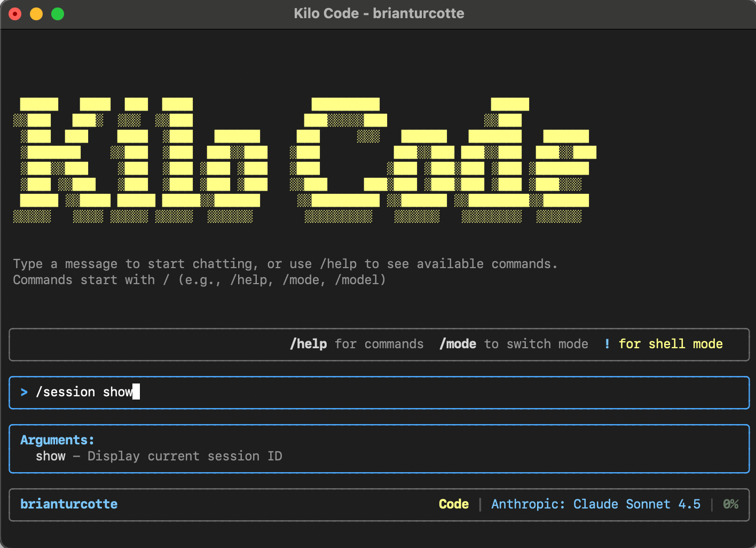Minimize the window with yellow button
The width and height of the screenshot is (756, 548).
pyautogui.click(x=36, y=14)
